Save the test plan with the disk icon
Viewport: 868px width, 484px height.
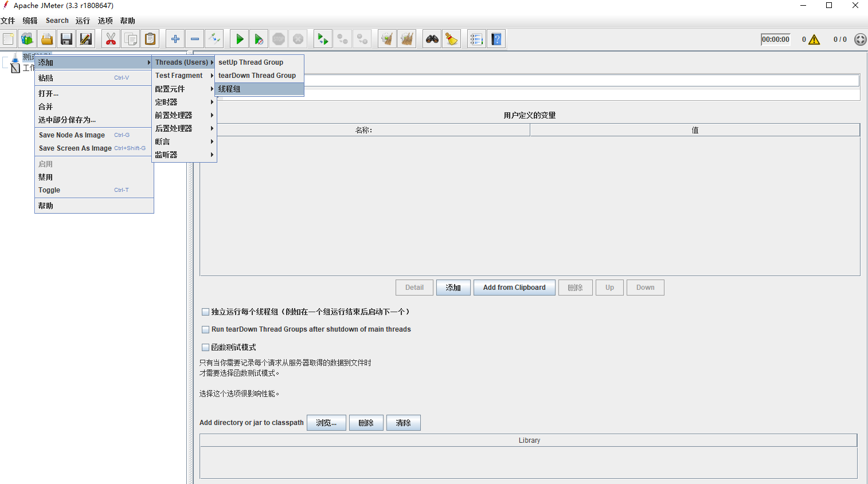[x=66, y=38]
